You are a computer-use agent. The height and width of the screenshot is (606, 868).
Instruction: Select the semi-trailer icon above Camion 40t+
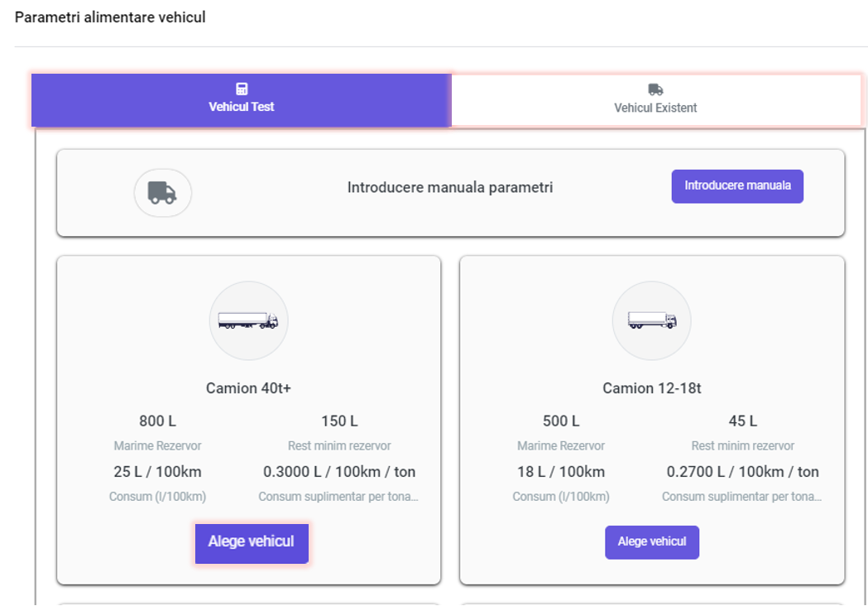click(248, 320)
